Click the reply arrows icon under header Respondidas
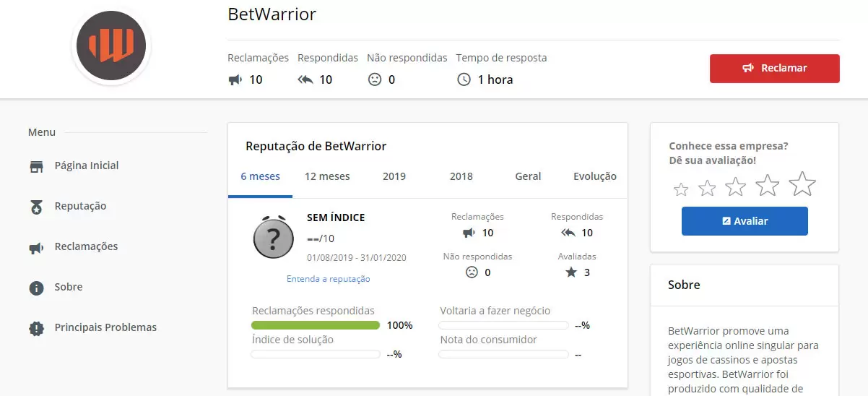 (305, 79)
